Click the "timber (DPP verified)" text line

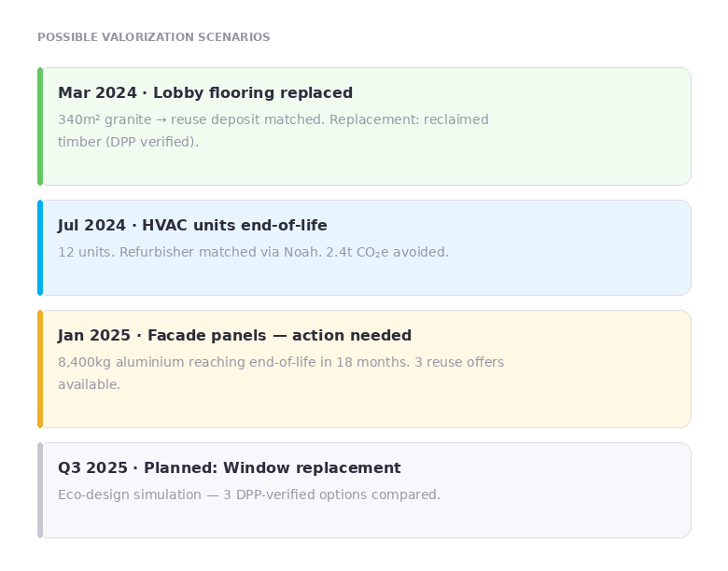coord(128,143)
